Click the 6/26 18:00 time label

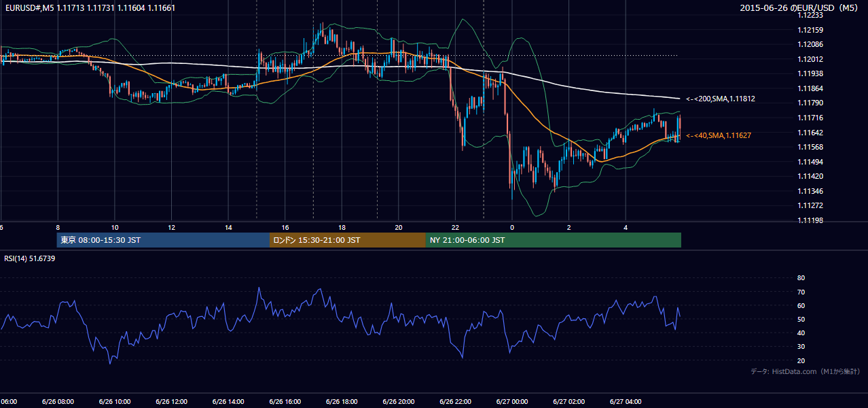(x=342, y=402)
